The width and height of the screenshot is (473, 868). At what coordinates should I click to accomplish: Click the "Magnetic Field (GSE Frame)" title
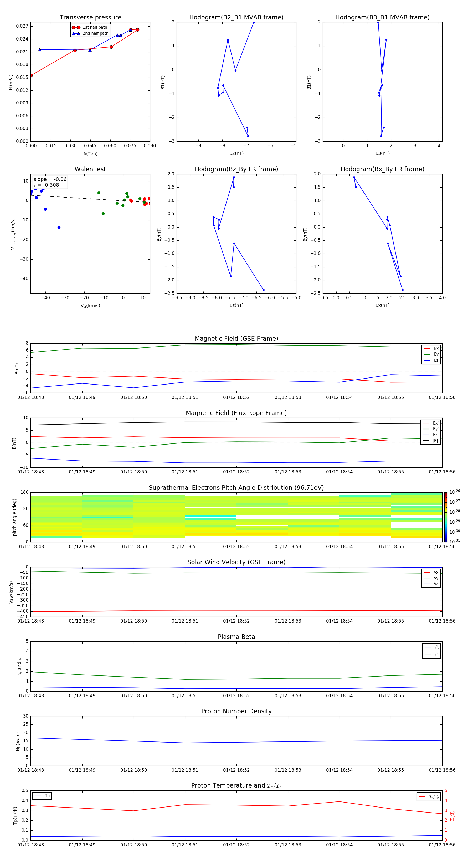point(236,339)
